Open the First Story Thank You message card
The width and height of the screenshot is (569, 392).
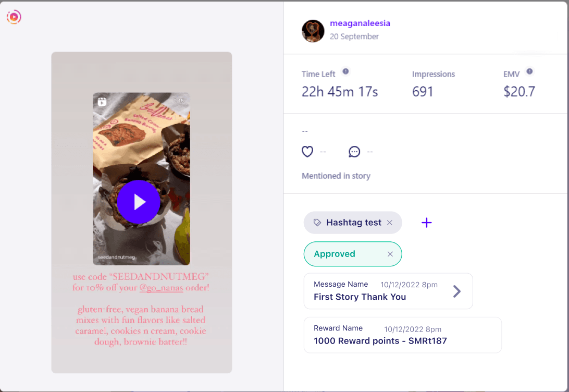pyautogui.click(x=388, y=291)
